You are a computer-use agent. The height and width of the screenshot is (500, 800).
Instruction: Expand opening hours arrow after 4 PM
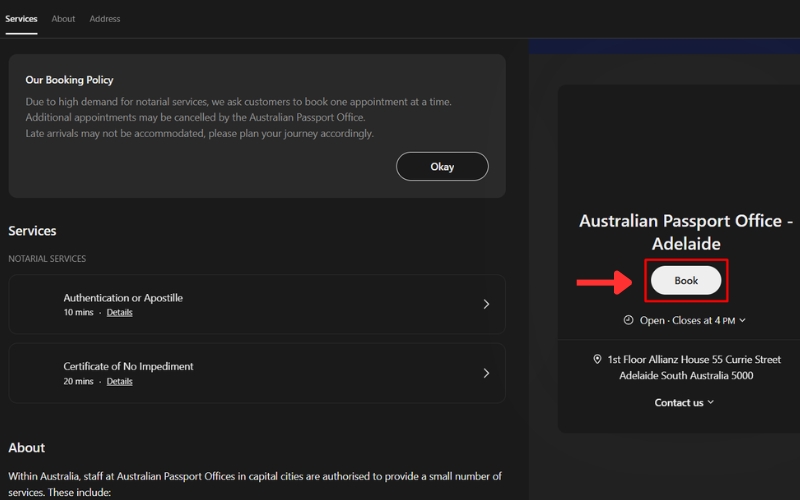(742, 321)
